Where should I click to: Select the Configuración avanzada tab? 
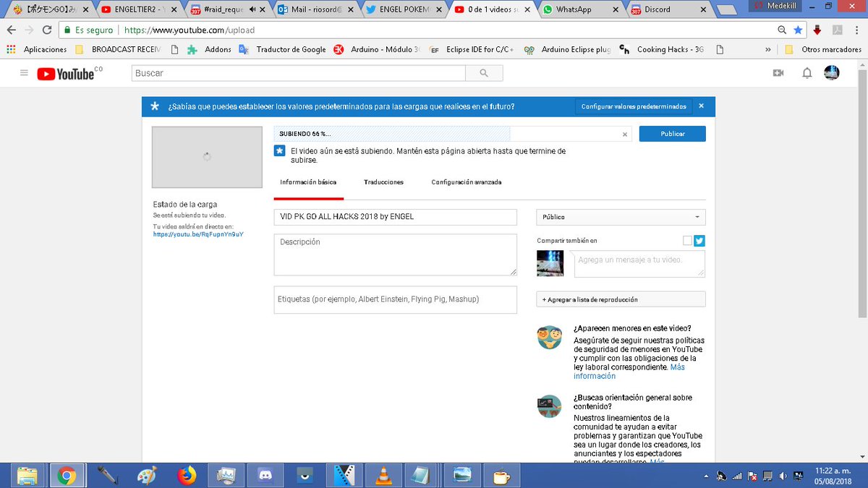coord(467,182)
